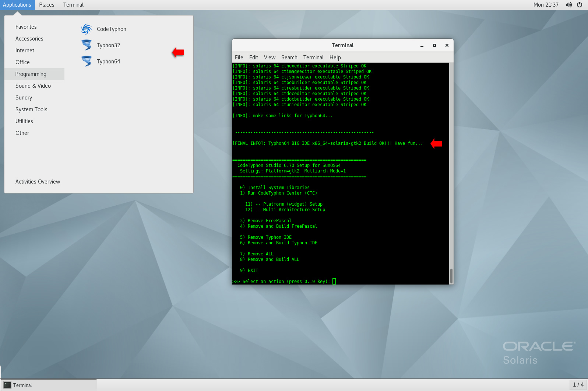Click the CodeTyphon label text
This screenshot has width=588, height=391.
click(x=111, y=29)
